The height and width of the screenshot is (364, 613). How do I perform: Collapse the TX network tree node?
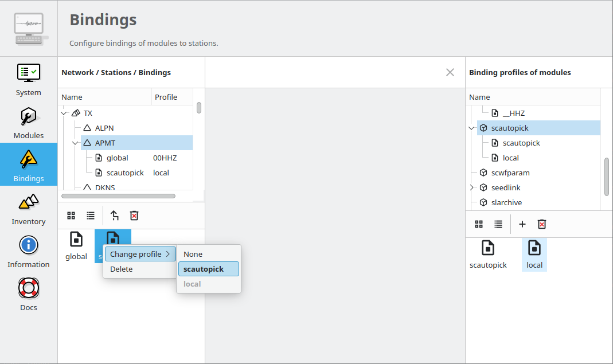pos(64,113)
